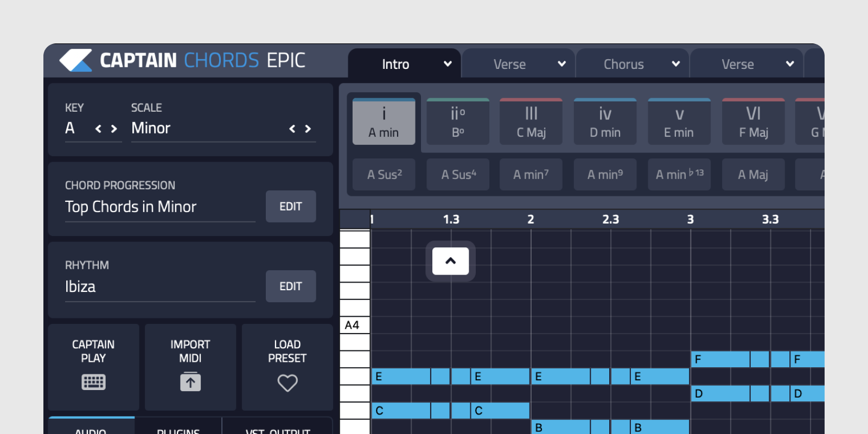The height and width of the screenshot is (434, 868).
Task: Open the AUDIO tab
Action: click(91, 426)
